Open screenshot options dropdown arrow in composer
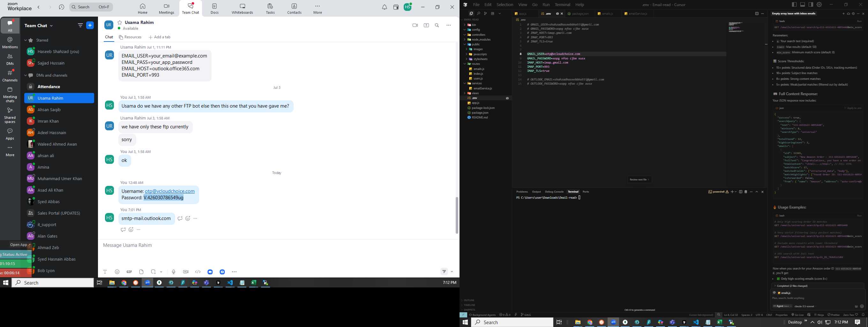868x327 pixels. click(x=161, y=272)
